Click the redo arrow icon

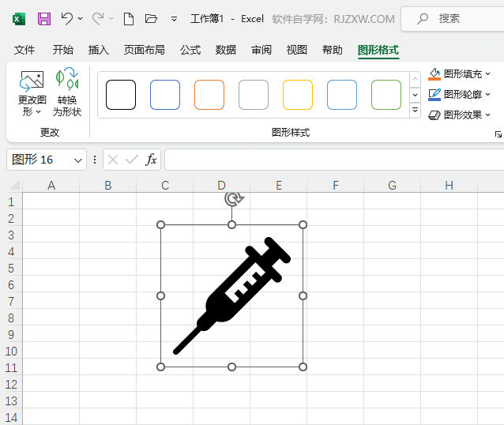click(x=98, y=19)
